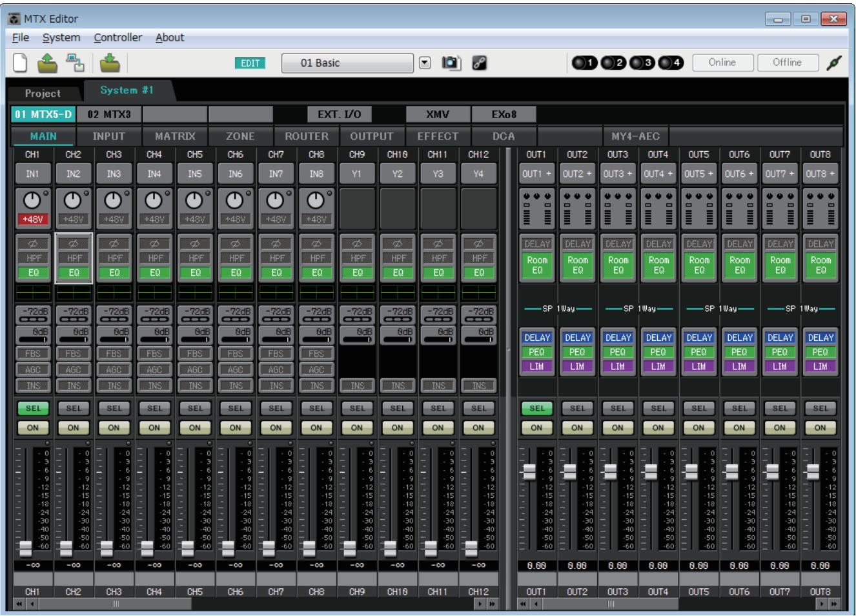
Task: Open the OUT8 output meter block
Action: pos(820,209)
